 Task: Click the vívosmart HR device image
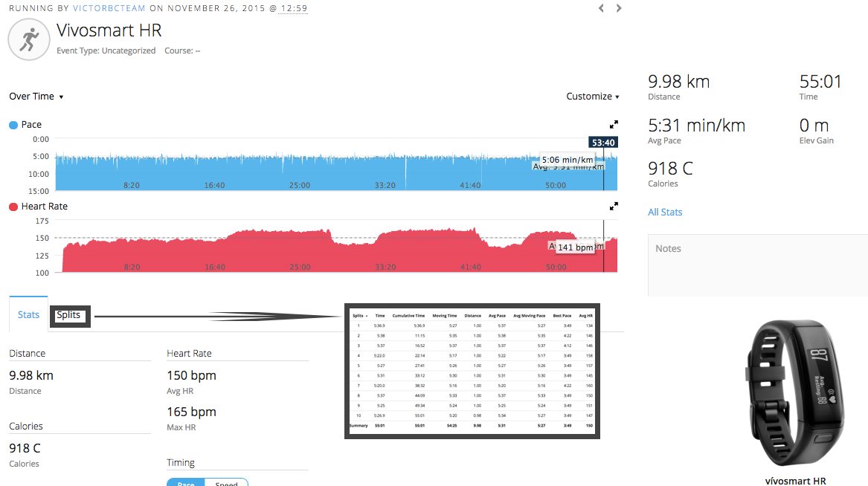[x=796, y=392]
